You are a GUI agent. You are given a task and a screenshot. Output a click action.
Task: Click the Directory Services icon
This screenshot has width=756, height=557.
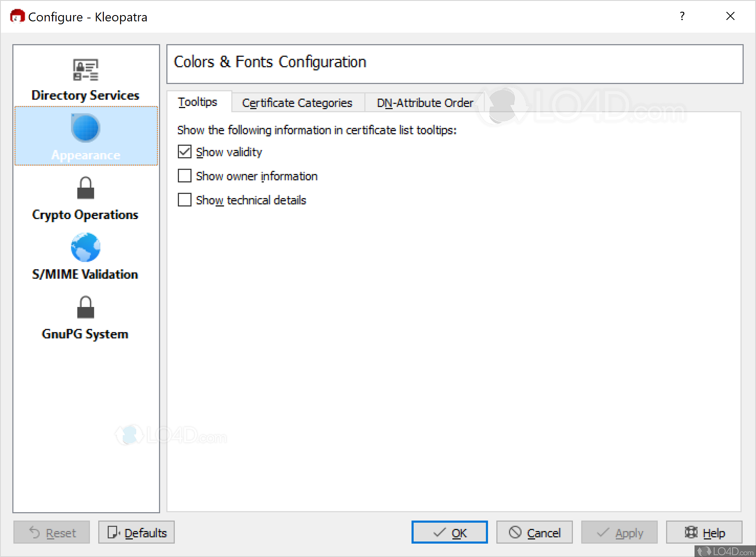tap(85, 70)
